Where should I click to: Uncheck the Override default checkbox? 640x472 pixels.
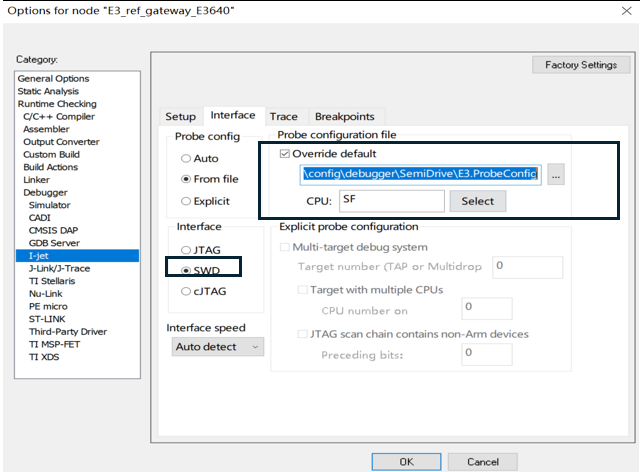pyautogui.click(x=285, y=154)
